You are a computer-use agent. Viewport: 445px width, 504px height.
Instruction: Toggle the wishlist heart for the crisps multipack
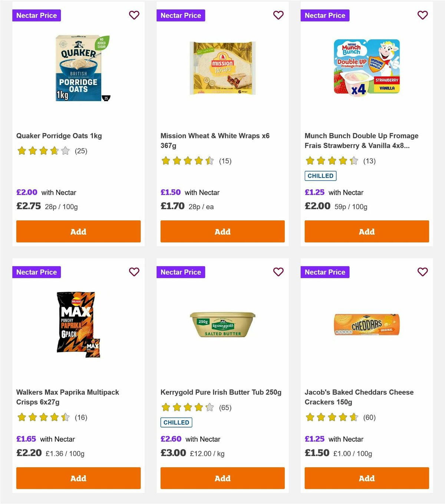pyautogui.click(x=134, y=272)
